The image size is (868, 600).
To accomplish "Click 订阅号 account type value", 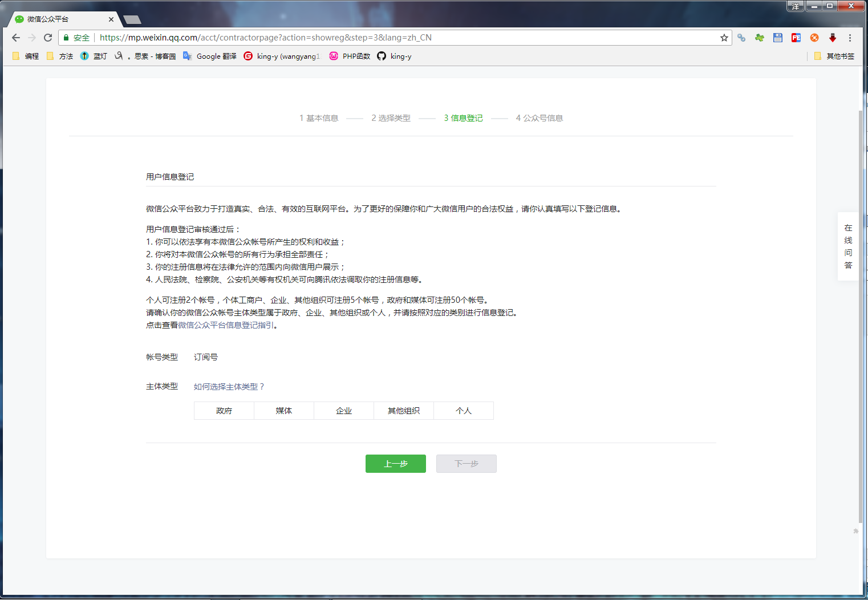I will point(206,357).
